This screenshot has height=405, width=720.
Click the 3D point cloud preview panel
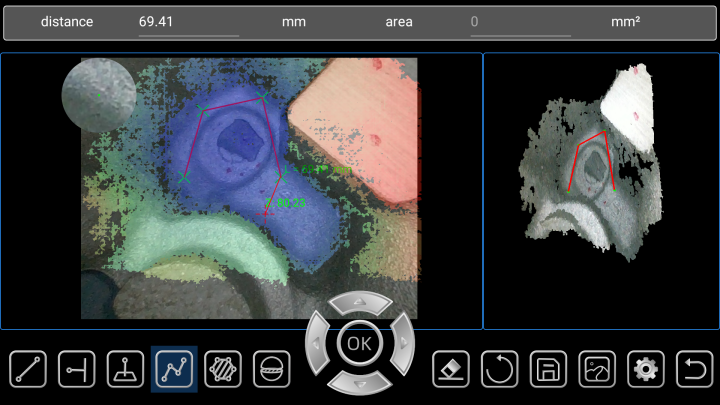[x=600, y=190]
